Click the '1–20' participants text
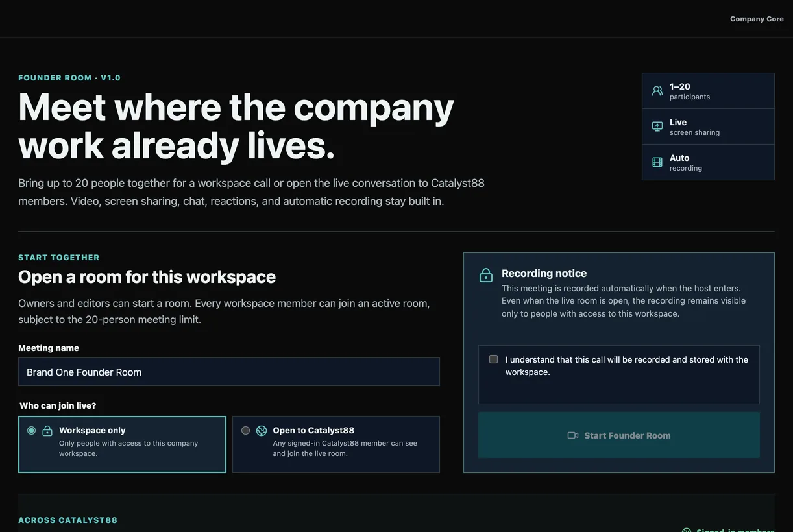This screenshot has width=793, height=532. 680,86
